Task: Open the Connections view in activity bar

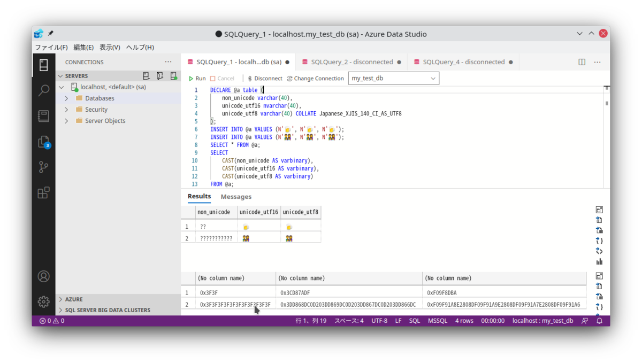Action: [44, 65]
